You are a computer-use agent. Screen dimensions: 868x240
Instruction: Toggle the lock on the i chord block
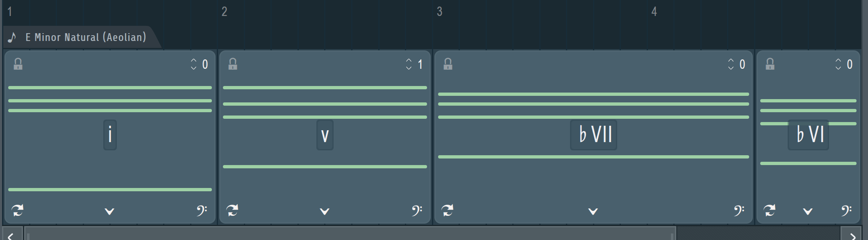(x=18, y=64)
